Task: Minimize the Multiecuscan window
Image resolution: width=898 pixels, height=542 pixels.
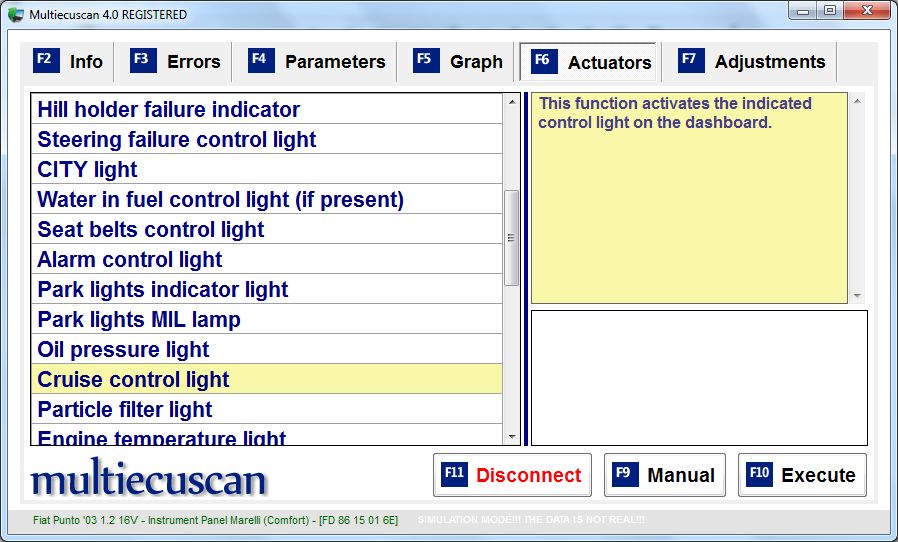Action: pos(803,10)
